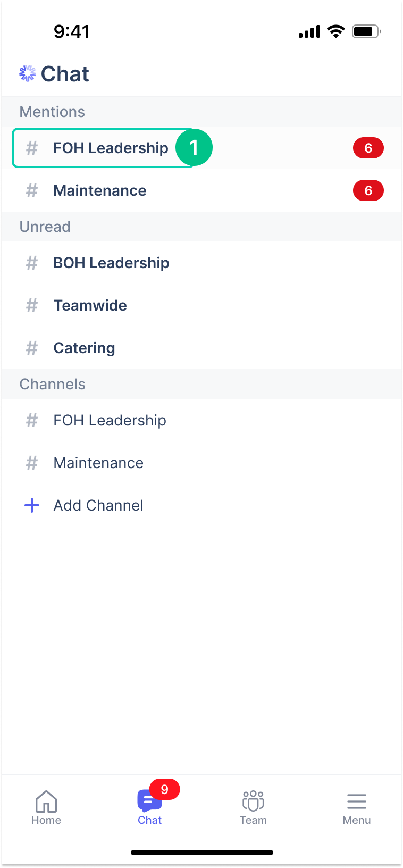The width and height of the screenshot is (403, 868).
Task: Click Add Channel link
Action: coord(98,505)
